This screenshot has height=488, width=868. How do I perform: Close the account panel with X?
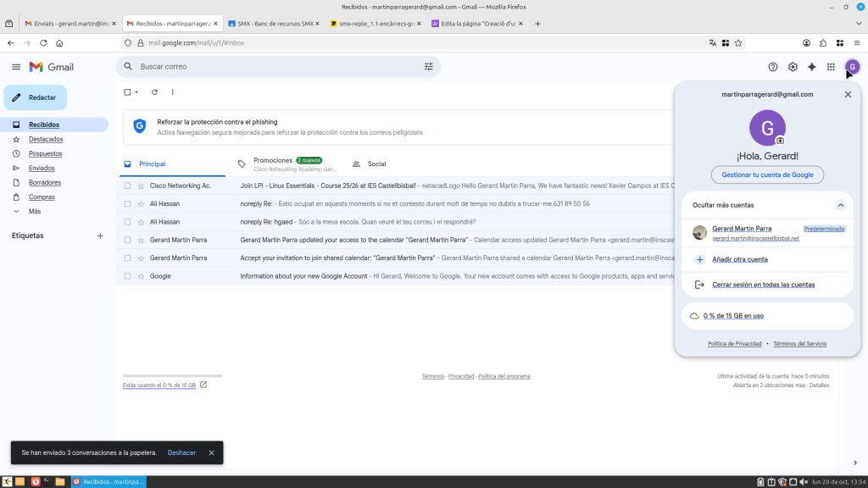tap(848, 95)
